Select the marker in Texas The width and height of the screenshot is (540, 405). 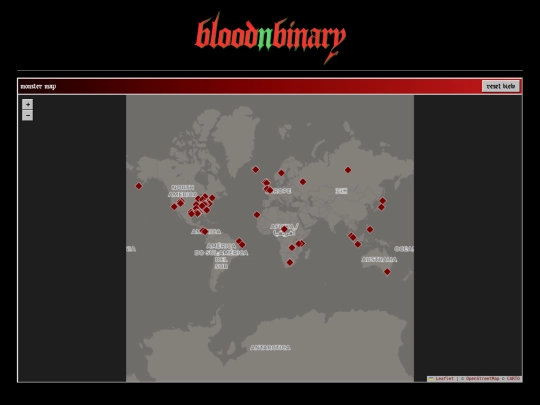(x=191, y=214)
